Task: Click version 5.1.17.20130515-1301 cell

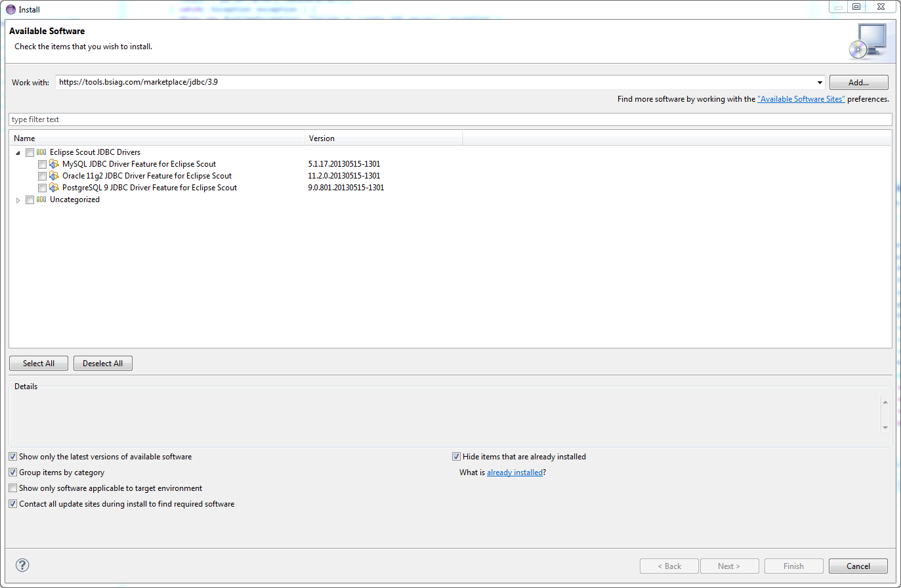Action: tap(344, 164)
